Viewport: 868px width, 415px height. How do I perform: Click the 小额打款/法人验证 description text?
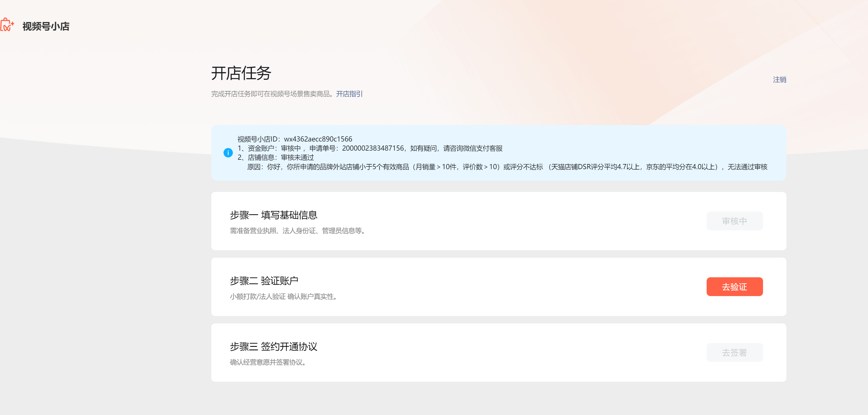pyautogui.click(x=283, y=296)
